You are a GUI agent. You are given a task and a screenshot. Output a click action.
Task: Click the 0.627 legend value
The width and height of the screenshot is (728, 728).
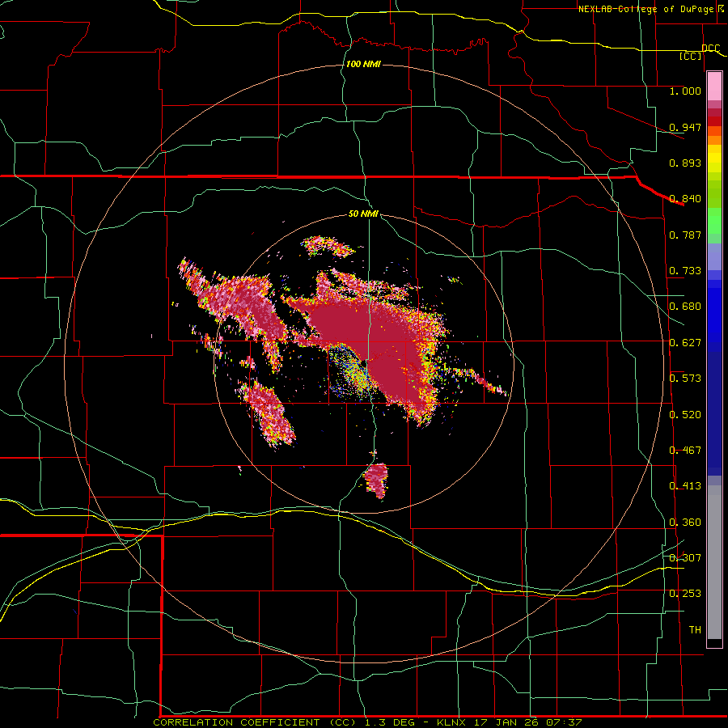[x=685, y=343]
